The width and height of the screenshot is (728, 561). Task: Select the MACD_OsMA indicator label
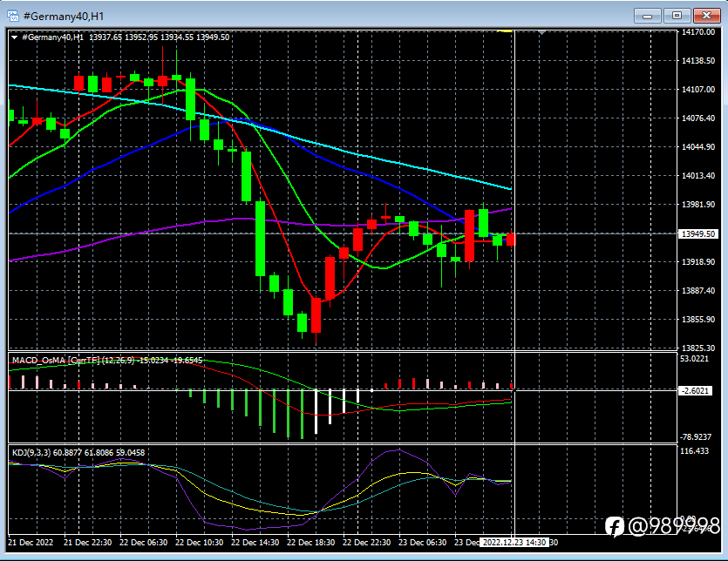coord(107,360)
